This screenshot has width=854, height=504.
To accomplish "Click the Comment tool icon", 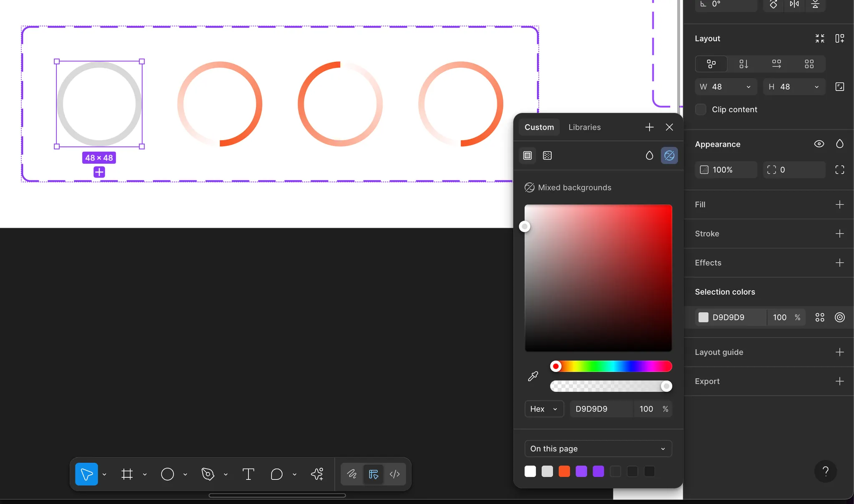I will click(x=276, y=474).
